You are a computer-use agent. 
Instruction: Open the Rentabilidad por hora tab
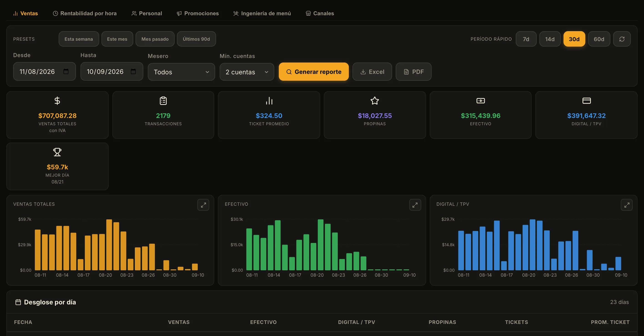coord(85,13)
